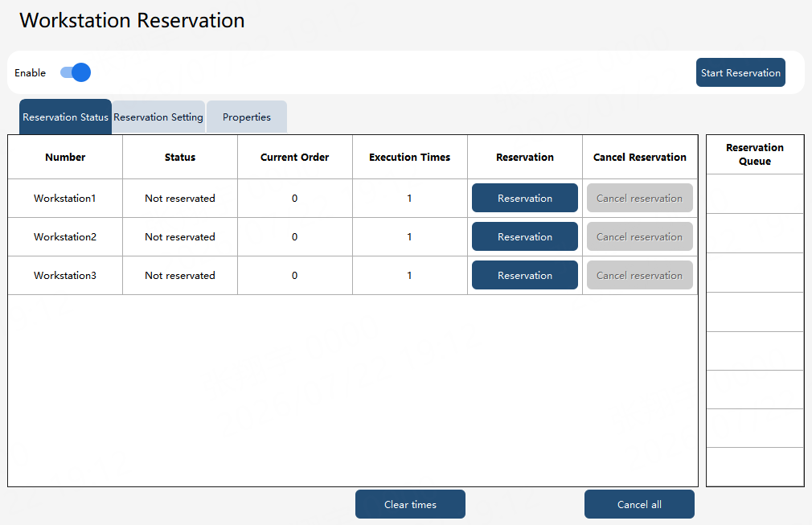Click Workstation2's Execution Times value
Image resolution: width=812 pixels, height=525 pixels.
[410, 237]
